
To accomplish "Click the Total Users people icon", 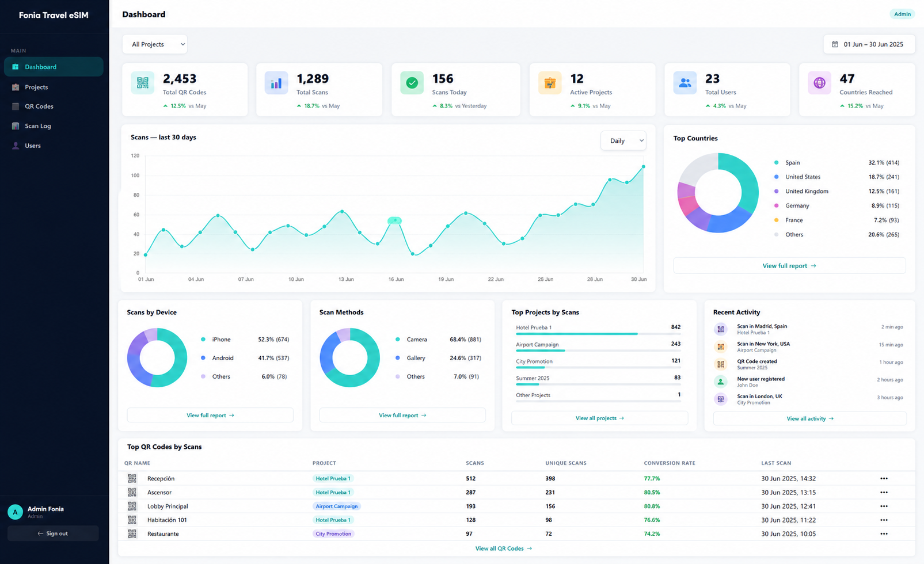I will click(x=685, y=83).
